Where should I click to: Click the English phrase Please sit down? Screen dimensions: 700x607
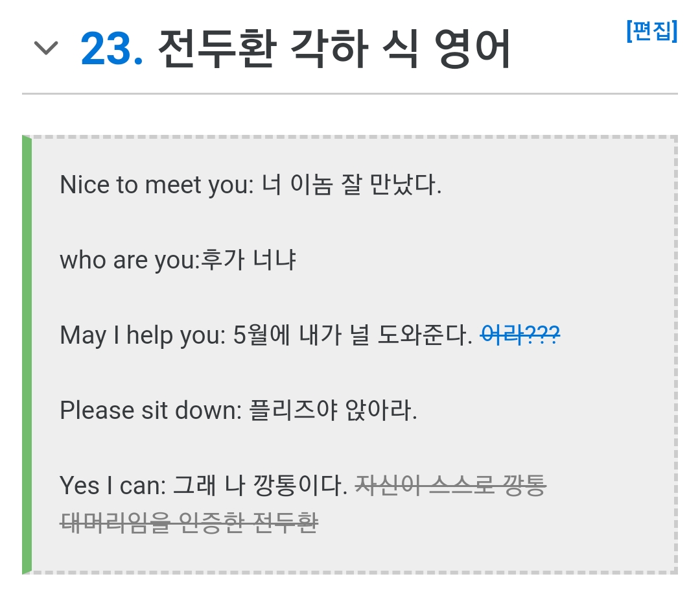pos(149,411)
